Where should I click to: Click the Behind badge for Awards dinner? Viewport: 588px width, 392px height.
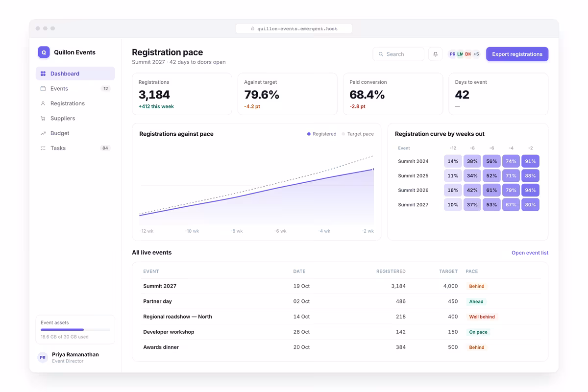point(477,347)
